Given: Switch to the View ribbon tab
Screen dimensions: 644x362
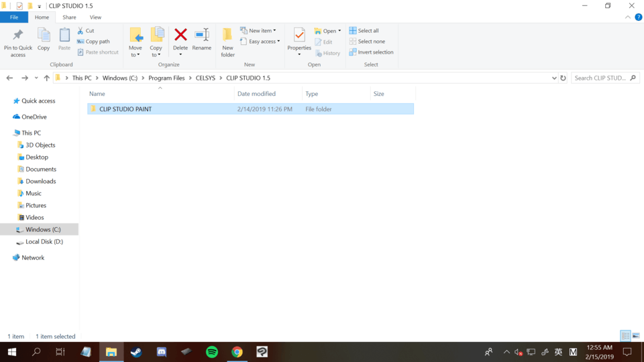Looking at the screenshot, I should [x=95, y=17].
